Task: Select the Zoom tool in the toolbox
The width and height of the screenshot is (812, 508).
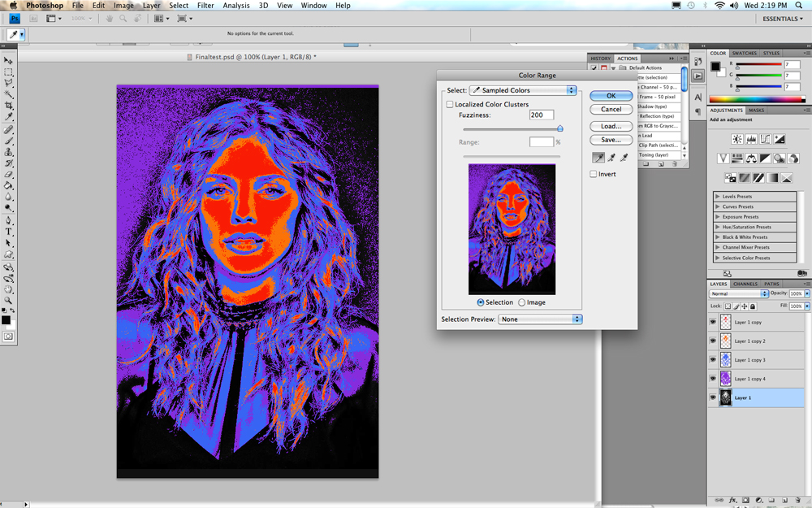Action: coord(8,300)
